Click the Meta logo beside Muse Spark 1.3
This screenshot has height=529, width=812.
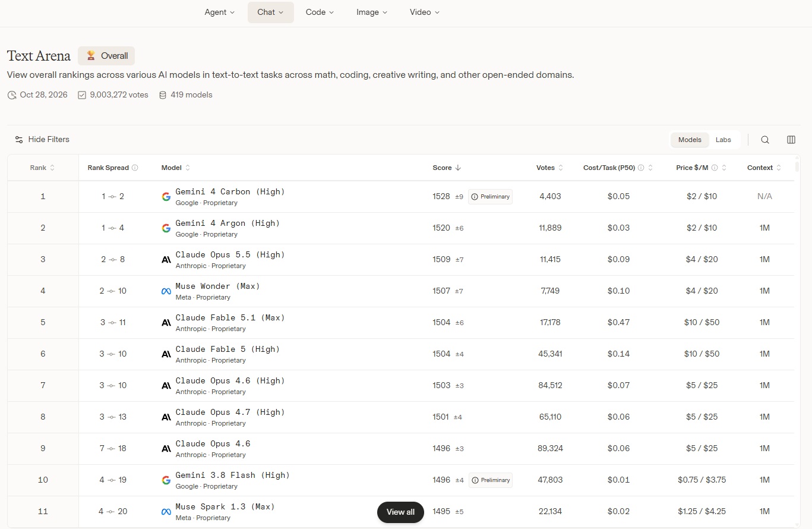tap(166, 512)
